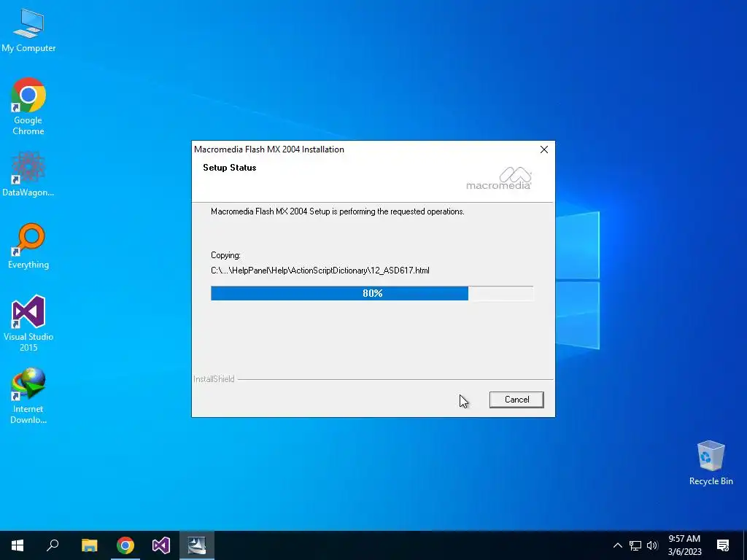Close the Macromedia Flash installation dialog
This screenshot has height=560, width=747.
coord(544,149)
